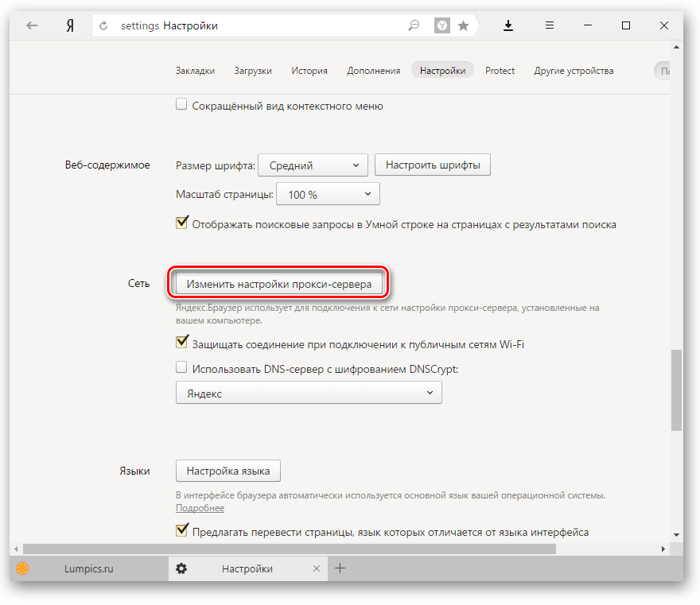Switch to the Дополнения tab
This screenshot has height=605, width=700.
pyautogui.click(x=373, y=71)
